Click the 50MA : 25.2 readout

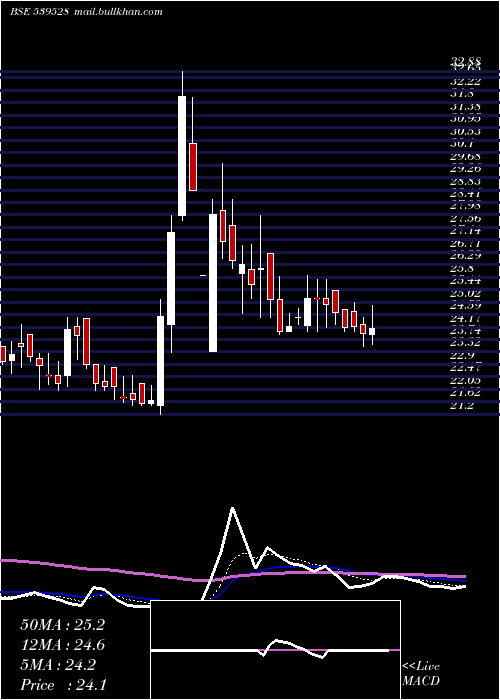click(62, 625)
